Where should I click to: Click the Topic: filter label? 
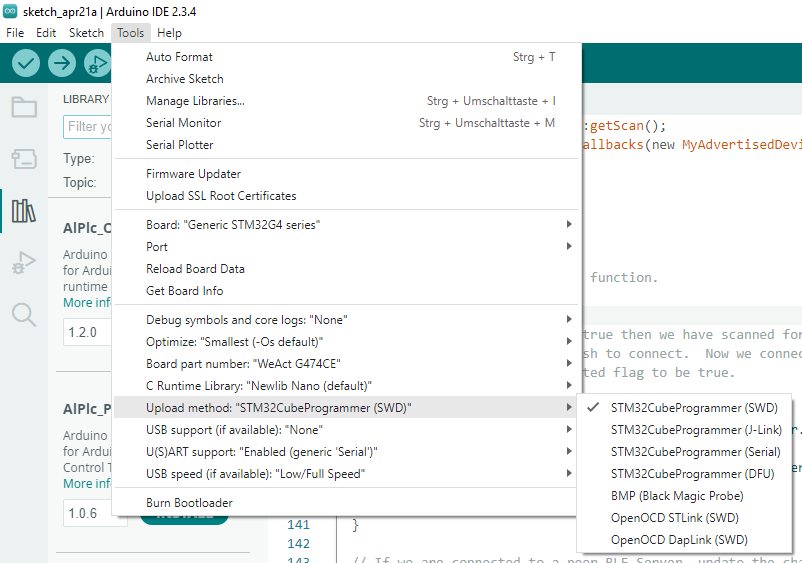click(x=80, y=183)
